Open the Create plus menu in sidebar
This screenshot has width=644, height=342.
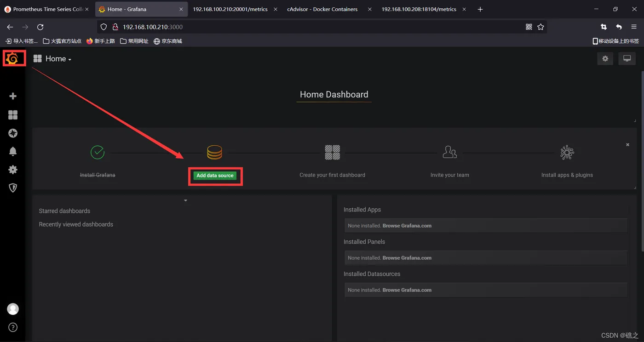tap(13, 96)
